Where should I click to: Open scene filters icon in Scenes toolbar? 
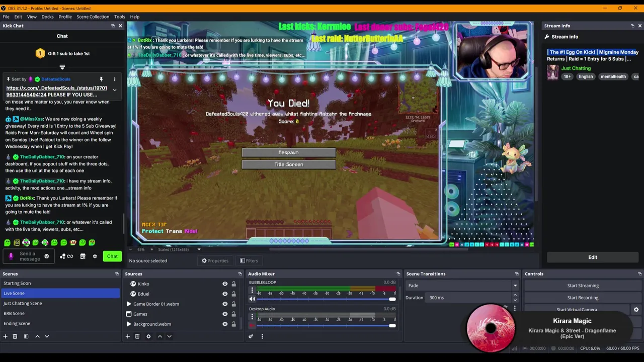point(26,336)
